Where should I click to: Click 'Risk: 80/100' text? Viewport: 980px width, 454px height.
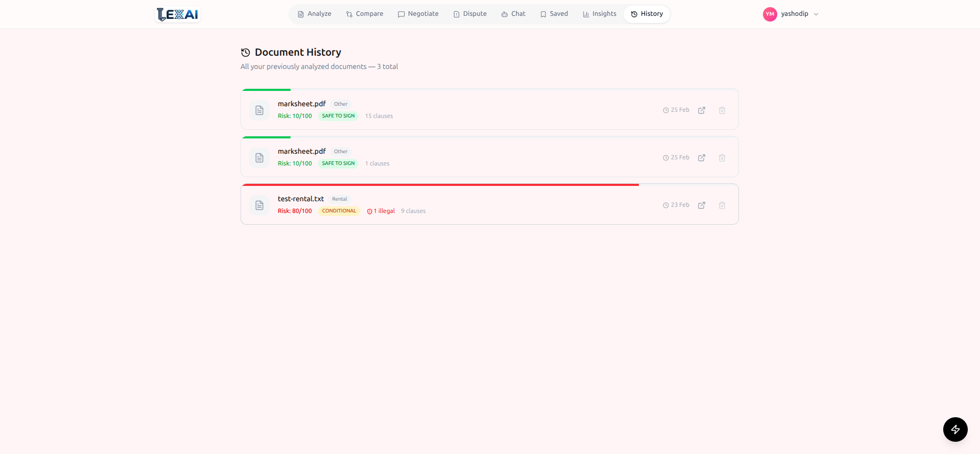point(295,211)
